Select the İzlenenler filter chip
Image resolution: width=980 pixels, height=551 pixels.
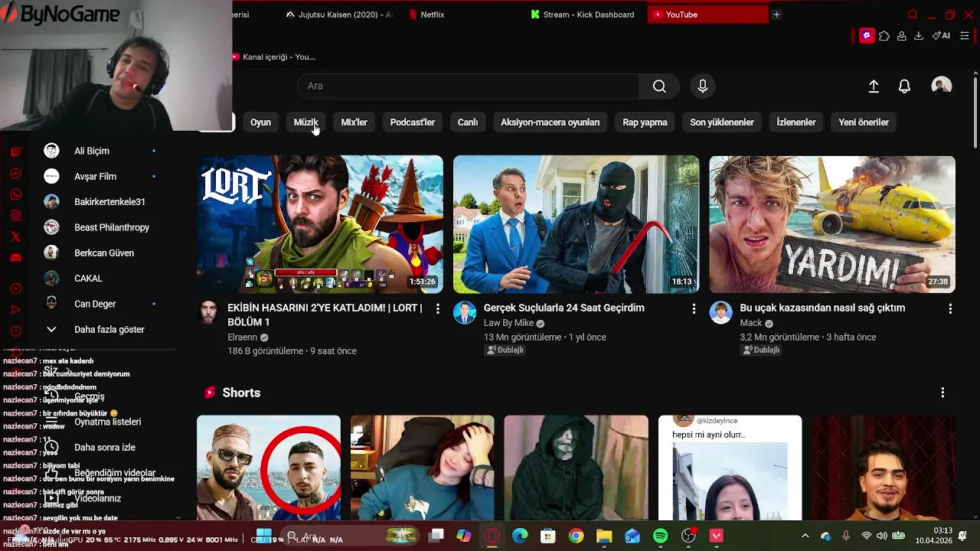pyautogui.click(x=796, y=122)
